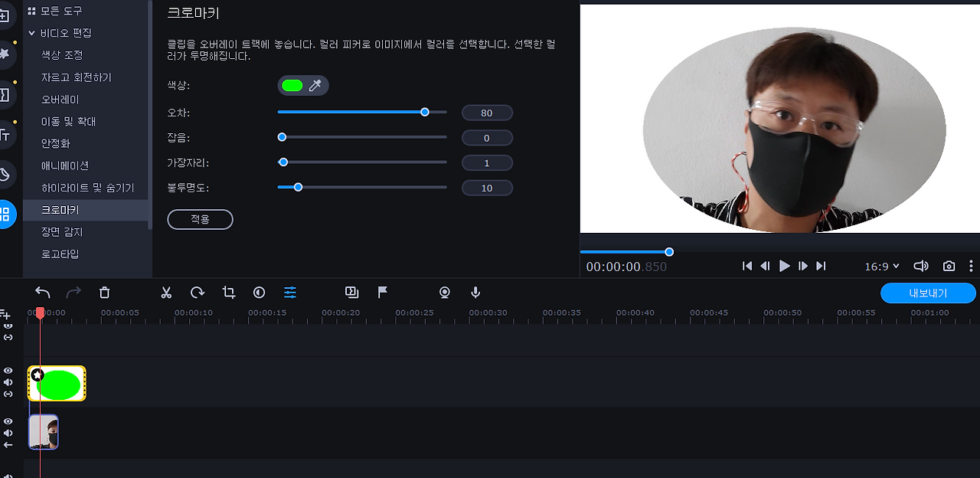Screen dimensions: 980x478
Task: Start webcam recording icon
Action: coord(444,293)
